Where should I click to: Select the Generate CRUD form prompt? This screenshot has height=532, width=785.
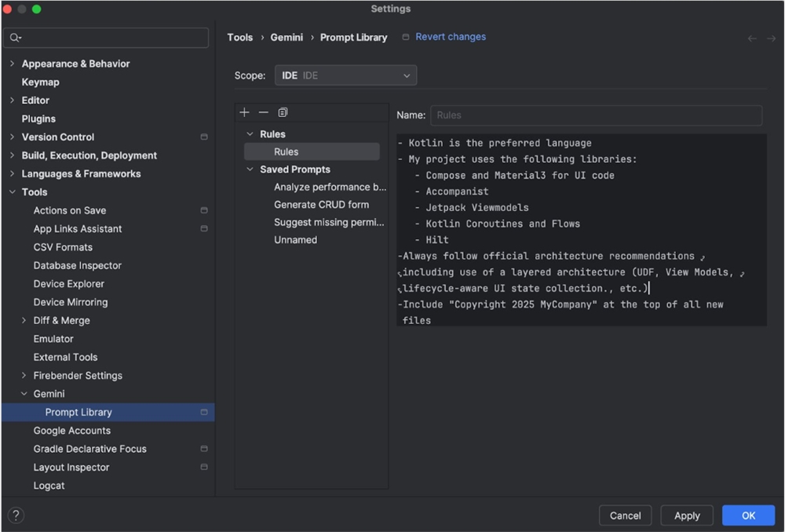[323, 204]
